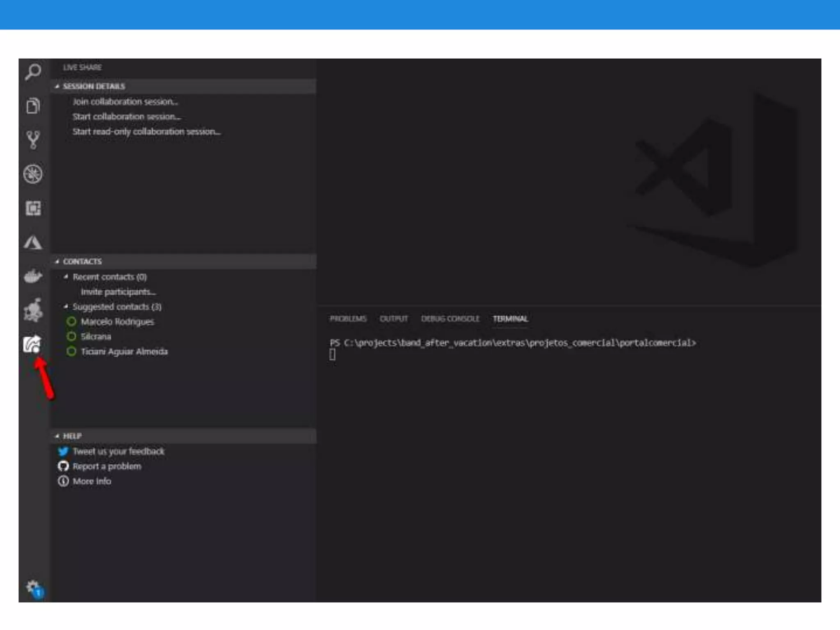The image size is (840, 630).
Task: Collapse the Session Details section
Action: tap(94, 86)
